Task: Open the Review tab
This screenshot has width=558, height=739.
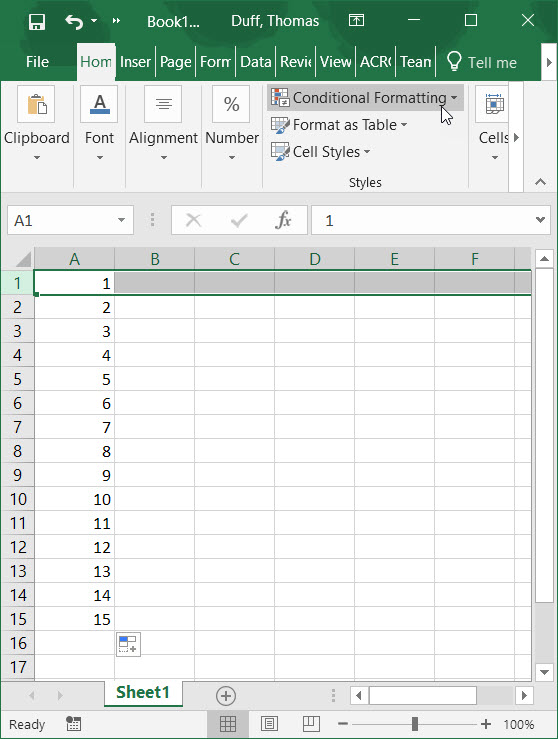Action: (295, 62)
